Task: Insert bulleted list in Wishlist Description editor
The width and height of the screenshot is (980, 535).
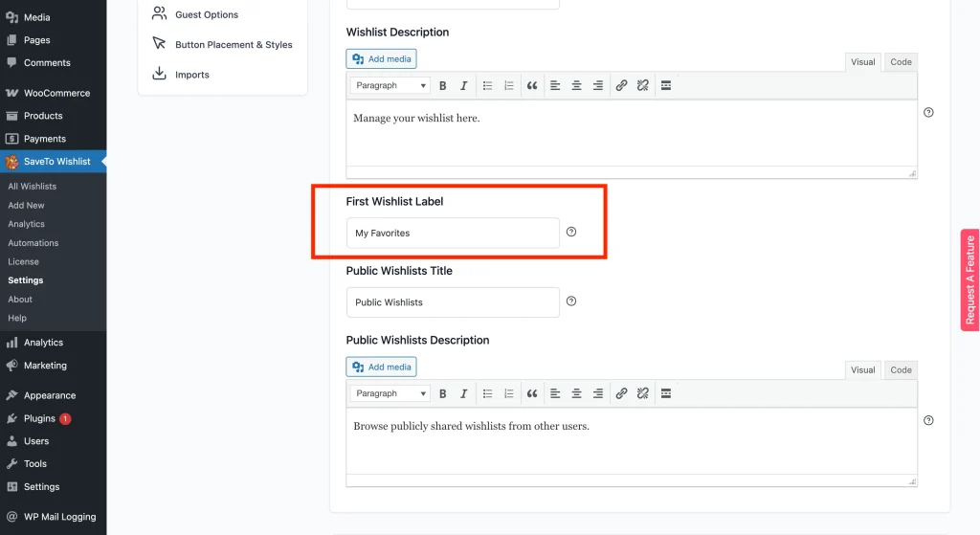Action: coord(487,85)
